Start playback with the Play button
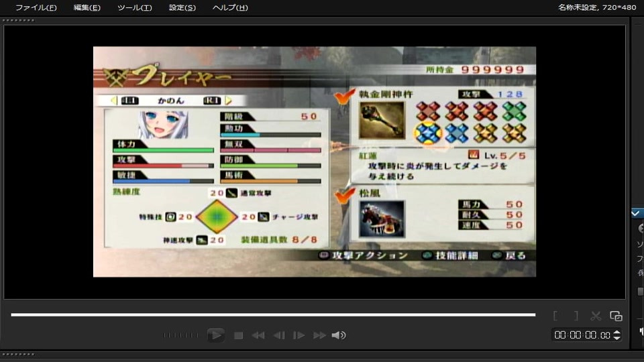 pos(215,335)
